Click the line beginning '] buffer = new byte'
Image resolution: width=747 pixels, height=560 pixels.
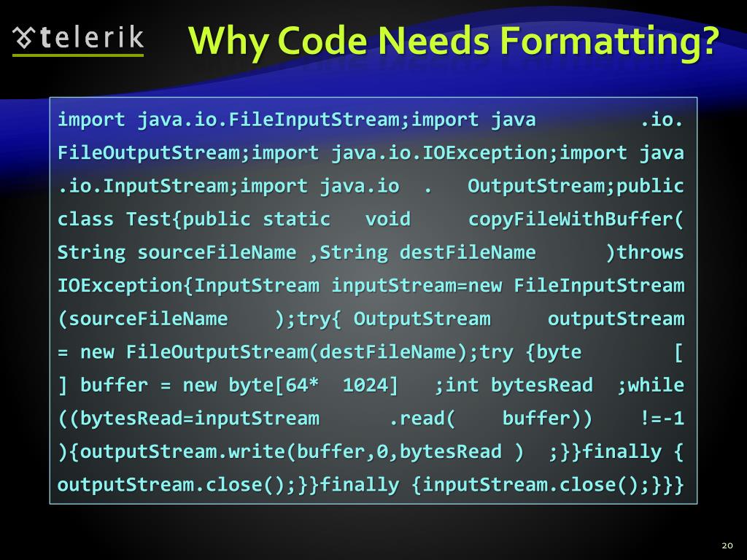click(x=371, y=385)
